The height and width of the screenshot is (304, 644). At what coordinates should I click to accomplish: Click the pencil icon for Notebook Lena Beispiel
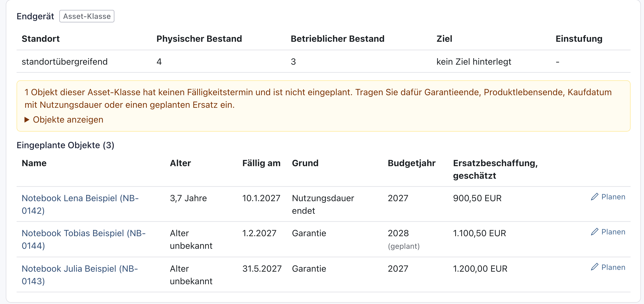[x=594, y=197]
